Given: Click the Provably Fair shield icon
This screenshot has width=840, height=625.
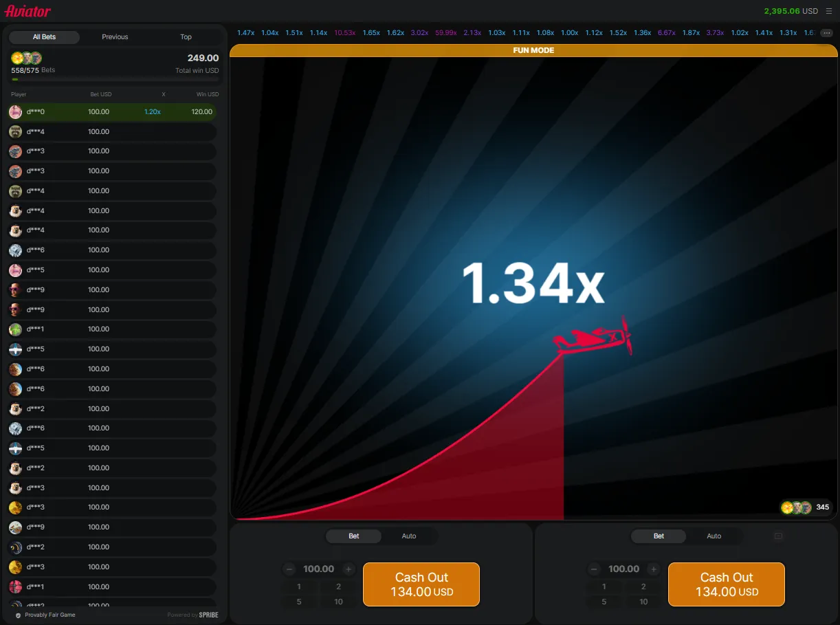Looking at the screenshot, I should pyautogui.click(x=19, y=615).
